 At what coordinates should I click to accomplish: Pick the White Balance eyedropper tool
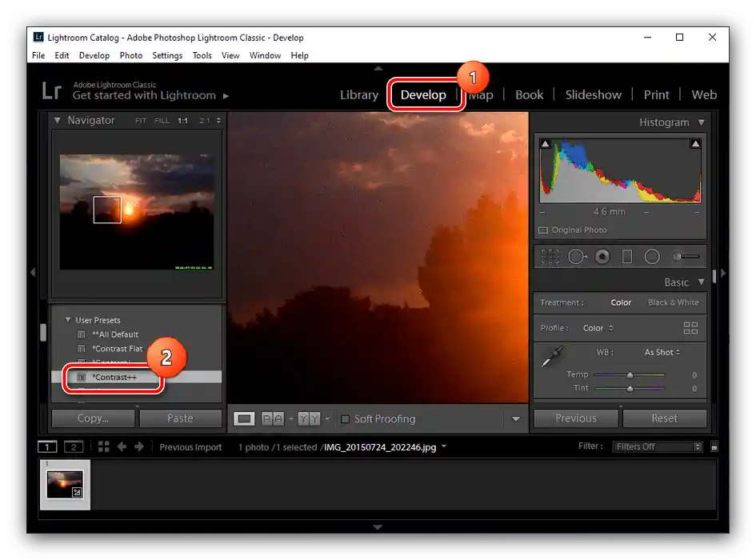point(552,357)
